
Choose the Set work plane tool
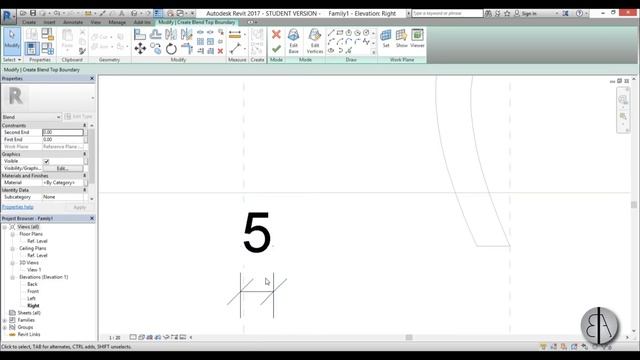pos(386,38)
